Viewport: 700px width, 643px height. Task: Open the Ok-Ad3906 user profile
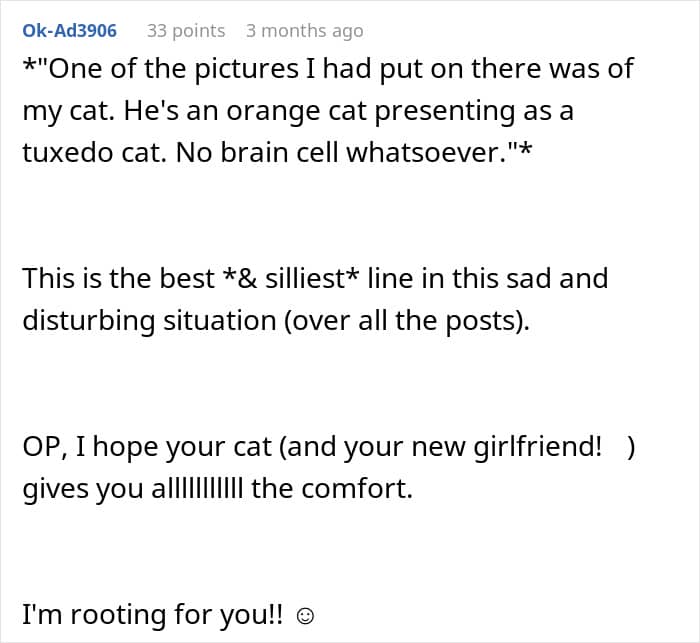pyautogui.click(x=69, y=30)
